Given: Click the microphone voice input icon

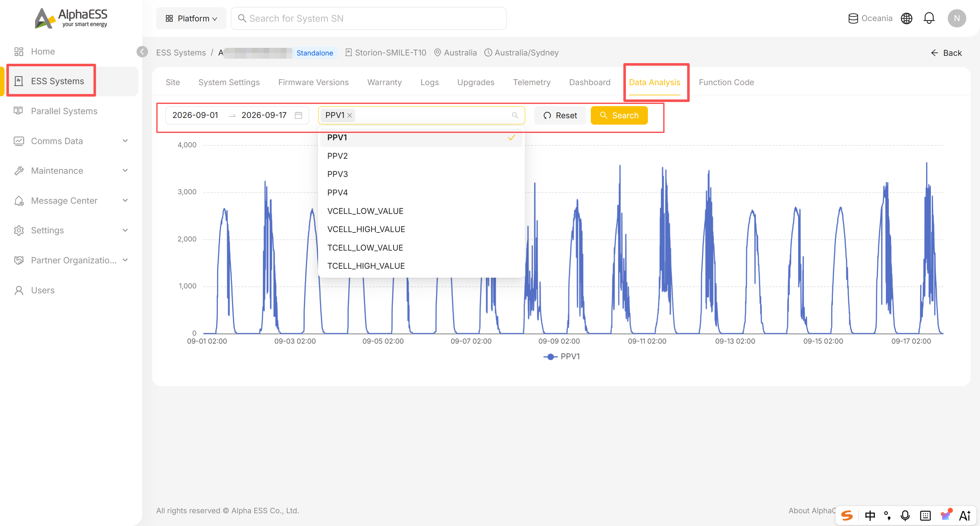Looking at the screenshot, I should pos(905,515).
